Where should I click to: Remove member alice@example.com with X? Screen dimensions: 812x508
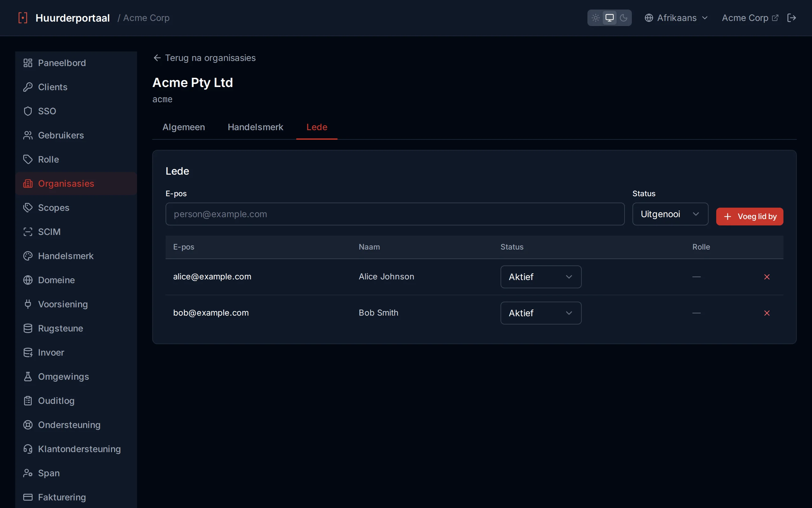[x=767, y=277]
